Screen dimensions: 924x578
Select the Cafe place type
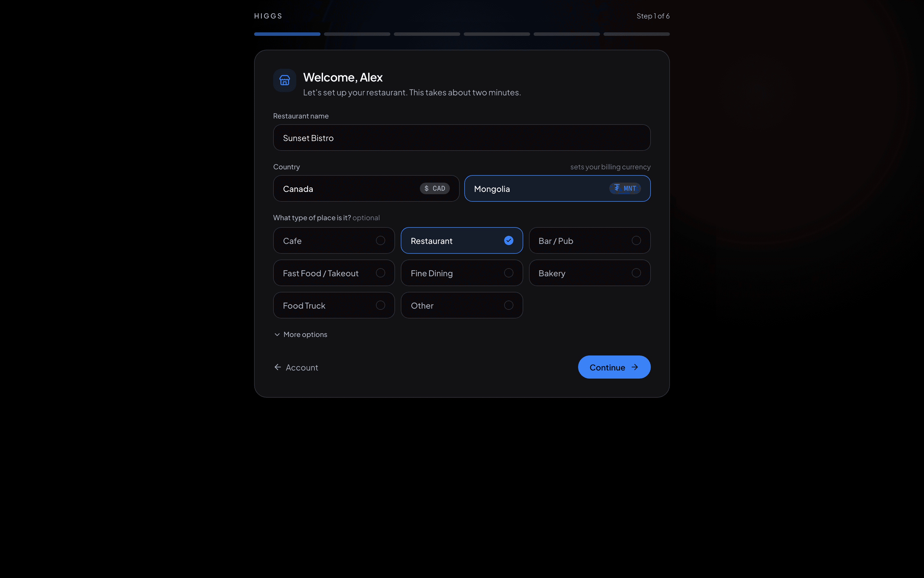pyautogui.click(x=334, y=240)
